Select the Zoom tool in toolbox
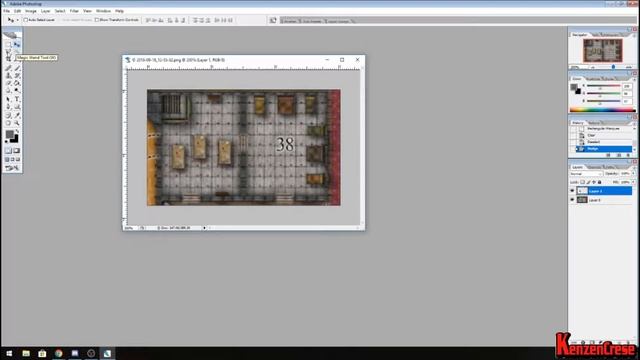640x360 pixels. (x=17, y=123)
